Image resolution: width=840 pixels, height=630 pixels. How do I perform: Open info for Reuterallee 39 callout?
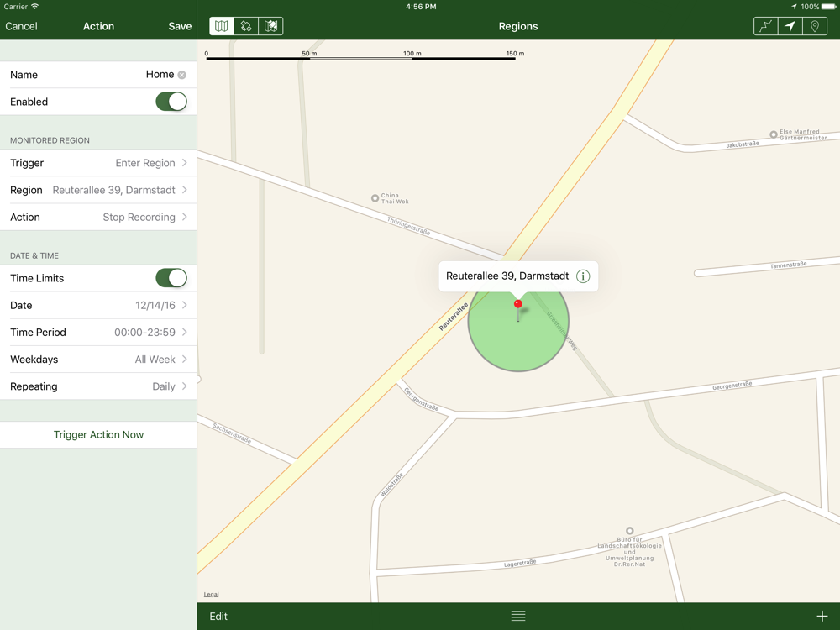(x=583, y=276)
